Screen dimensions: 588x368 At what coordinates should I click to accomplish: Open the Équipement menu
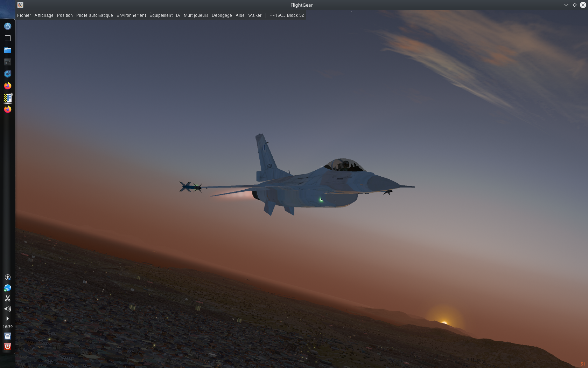coord(161,15)
